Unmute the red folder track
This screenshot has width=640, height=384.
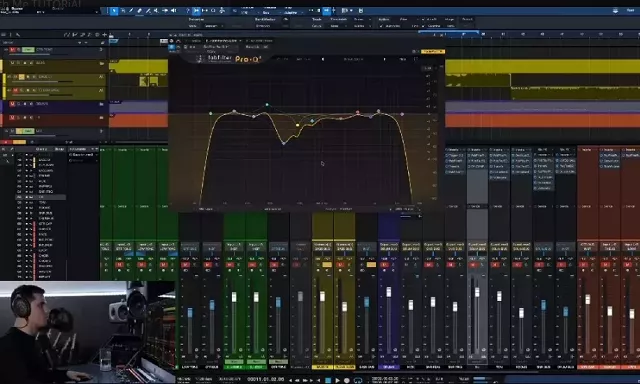click(x=12, y=118)
